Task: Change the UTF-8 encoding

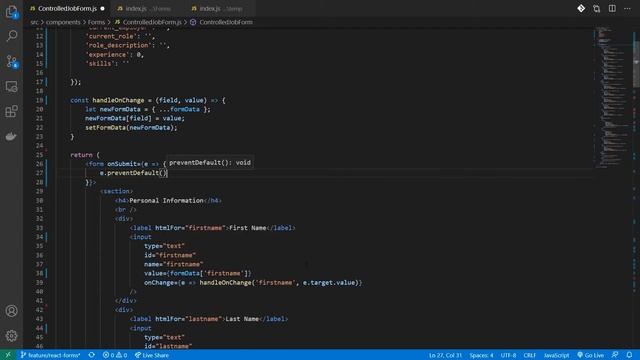Action: pyautogui.click(x=508, y=355)
